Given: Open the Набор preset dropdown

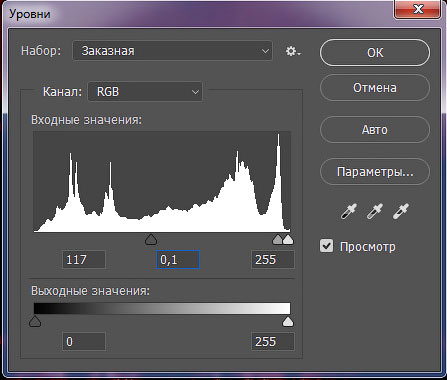Looking at the screenshot, I should (172, 51).
